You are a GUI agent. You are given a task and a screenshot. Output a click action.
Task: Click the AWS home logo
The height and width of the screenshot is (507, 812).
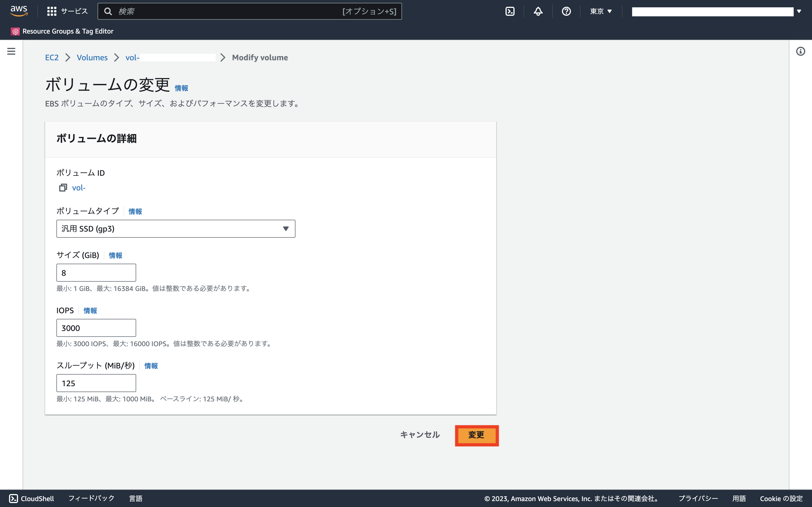coord(19,11)
